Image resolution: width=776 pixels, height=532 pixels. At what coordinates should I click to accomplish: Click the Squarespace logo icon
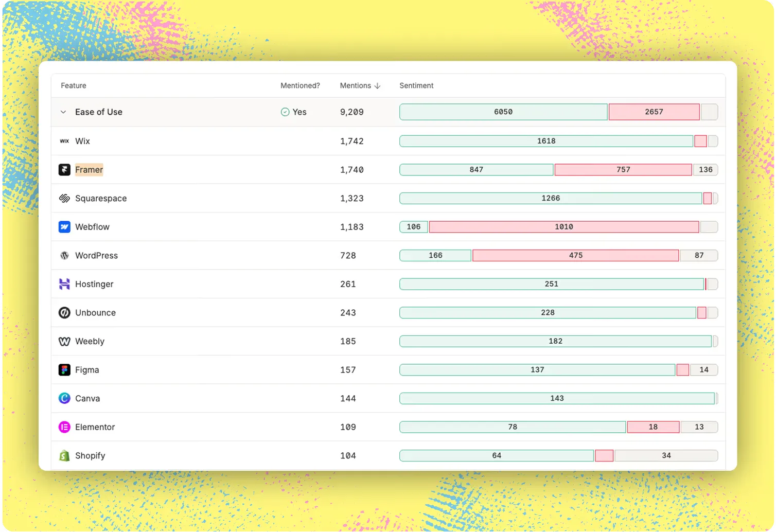(64, 198)
